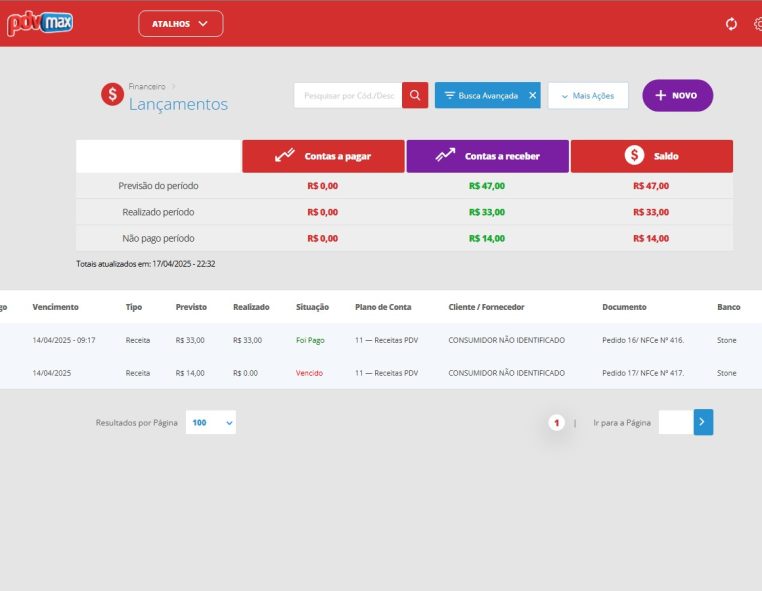Click the refresh icon in top bar
This screenshot has height=591, width=762.
click(x=731, y=24)
